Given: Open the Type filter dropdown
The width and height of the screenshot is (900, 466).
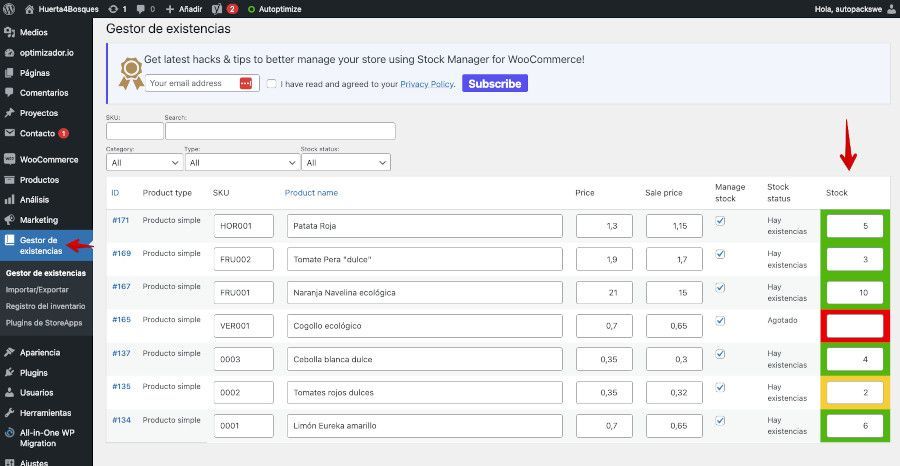Looking at the screenshot, I should (x=242, y=162).
